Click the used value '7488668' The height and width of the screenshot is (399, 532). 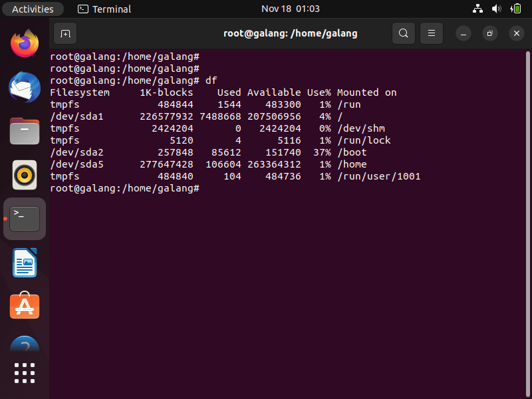220,116
